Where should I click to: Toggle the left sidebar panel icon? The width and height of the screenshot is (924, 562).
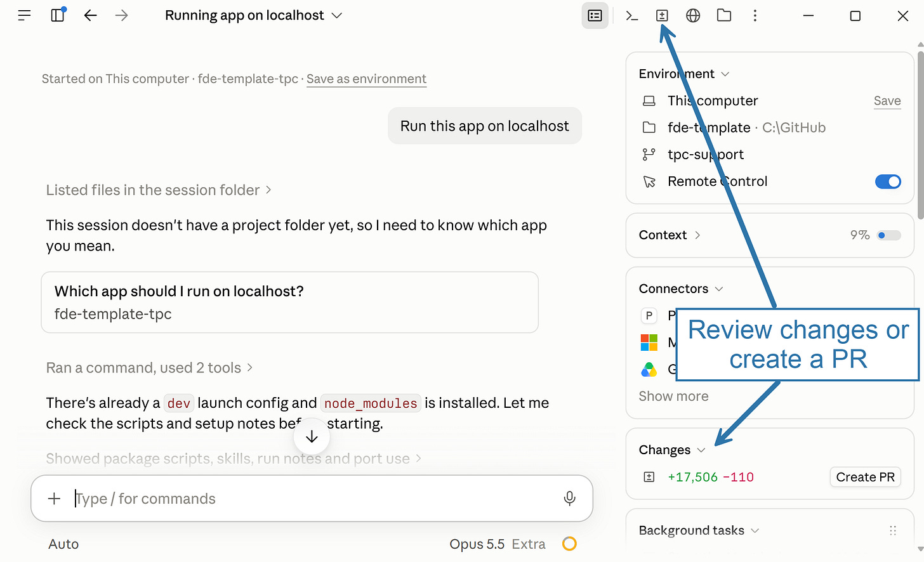click(58, 15)
